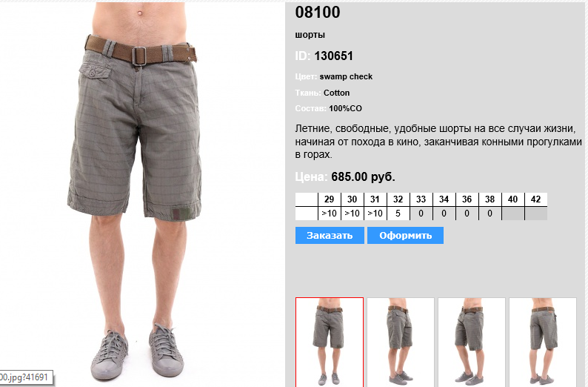Click the Оформить button
Image resolution: width=588 pixels, height=387 pixels.
405,235
